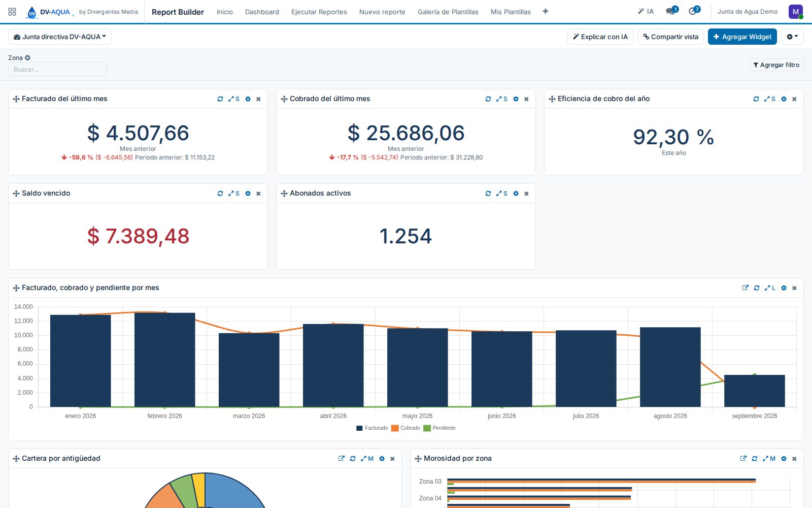The width and height of the screenshot is (812, 508).
Task: Open the apps grid icon
Action: [x=12, y=12]
